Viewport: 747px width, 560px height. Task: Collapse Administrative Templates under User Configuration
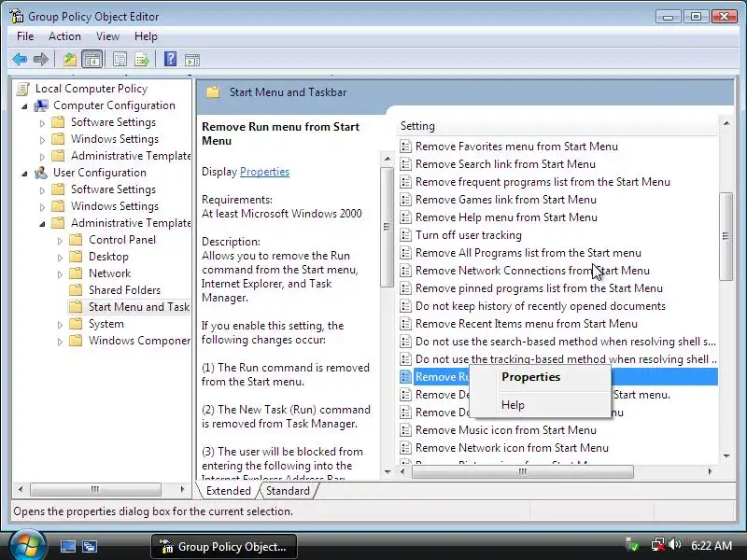tap(42, 223)
